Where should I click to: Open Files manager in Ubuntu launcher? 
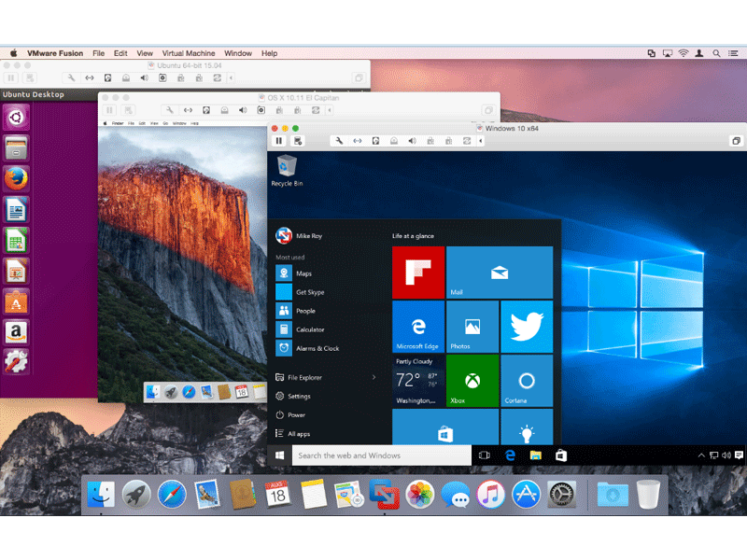pos(16,148)
